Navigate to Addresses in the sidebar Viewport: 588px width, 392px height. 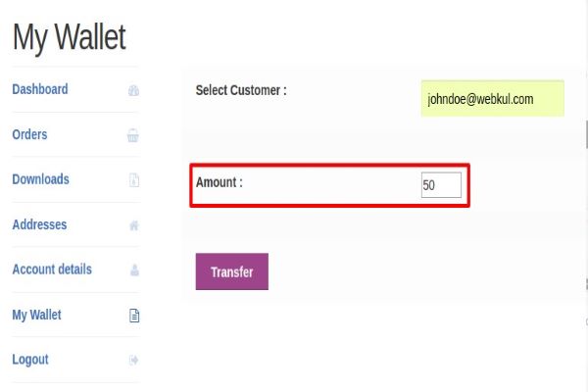(39, 224)
